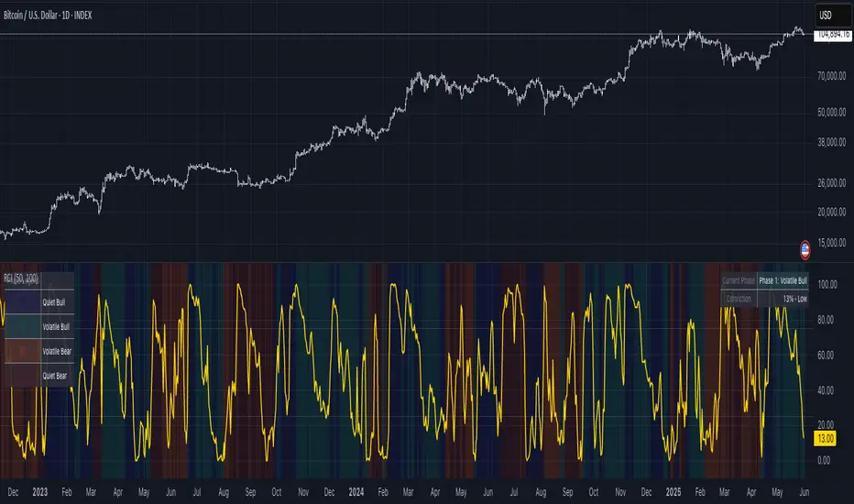The height and width of the screenshot is (504, 854).
Task: Select the "Volatile Bear" legend text
Action: pyautogui.click(x=57, y=352)
